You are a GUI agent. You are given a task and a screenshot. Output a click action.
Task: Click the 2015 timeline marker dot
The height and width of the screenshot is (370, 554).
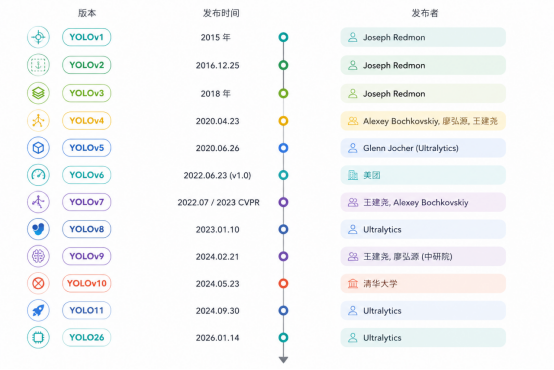coord(283,37)
